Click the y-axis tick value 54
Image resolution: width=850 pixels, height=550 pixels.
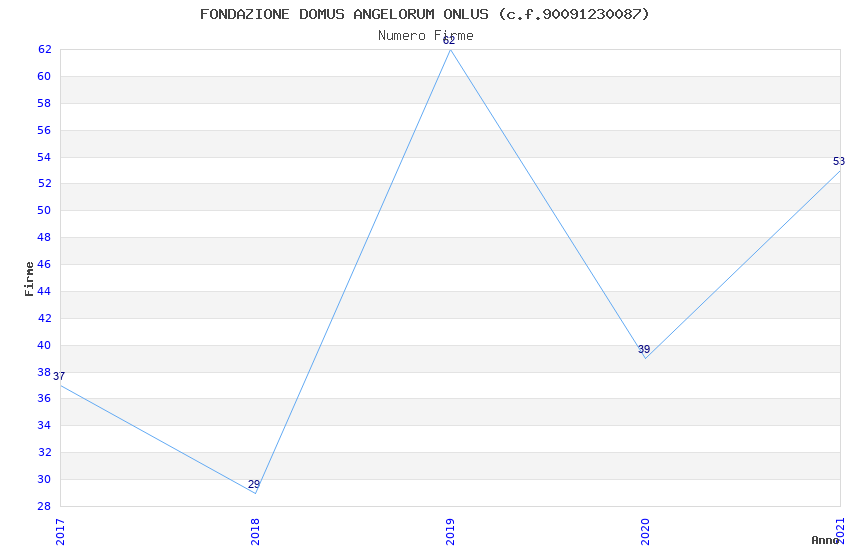(44, 157)
